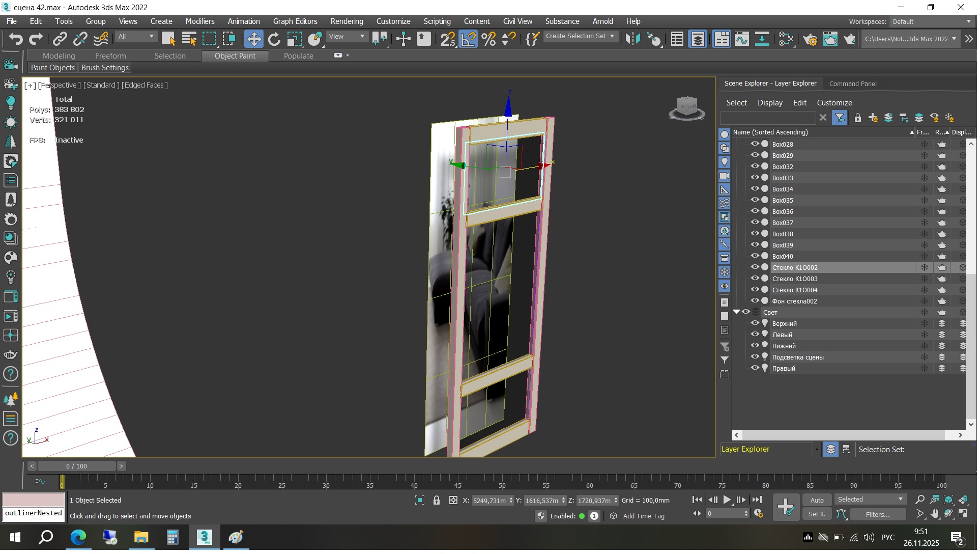This screenshot has height=554, width=980.
Task: Collapse the Свет layer group
Action: pyautogui.click(x=736, y=313)
